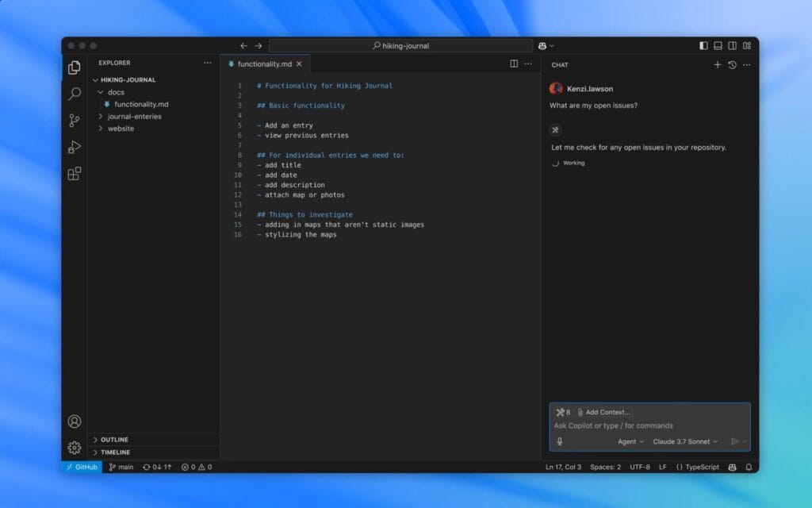Image resolution: width=812 pixels, height=508 pixels.
Task: Close the functionality.md tab
Action: tap(299, 63)
